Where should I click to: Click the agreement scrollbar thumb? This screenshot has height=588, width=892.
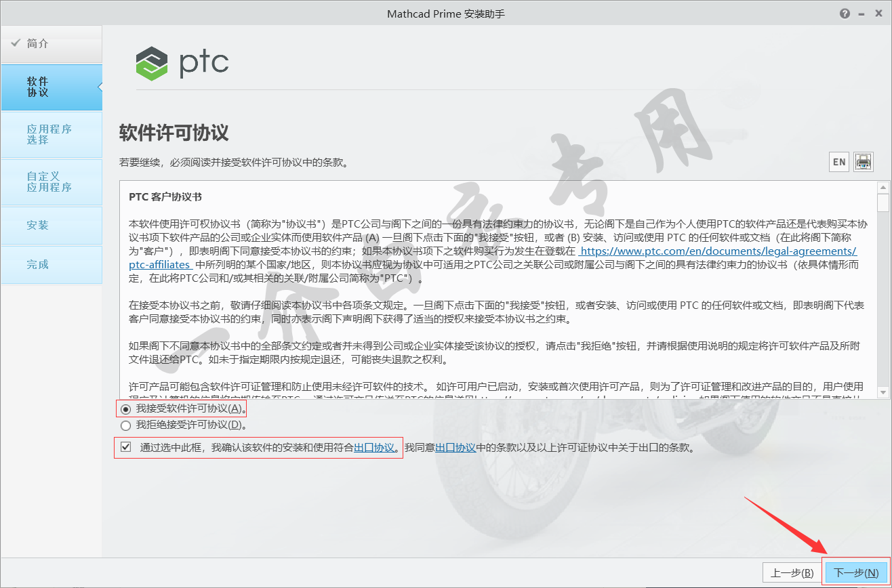click(x=883, y=203)
